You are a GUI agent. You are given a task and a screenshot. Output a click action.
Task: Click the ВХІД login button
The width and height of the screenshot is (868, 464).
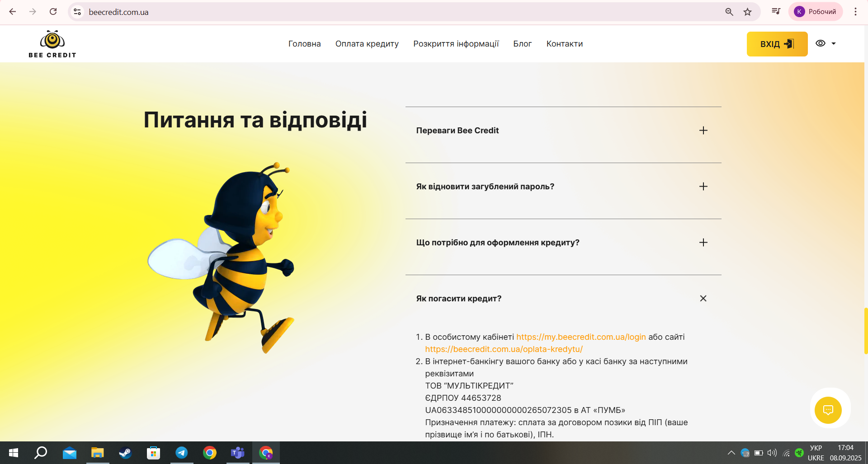pyautogui.click(x=777, y=44)
